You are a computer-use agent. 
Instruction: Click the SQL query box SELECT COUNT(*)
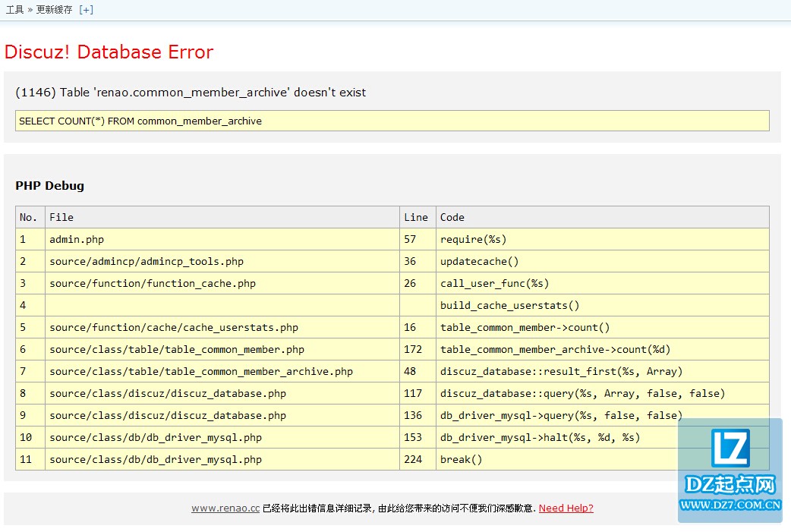[x=392, y=121]
